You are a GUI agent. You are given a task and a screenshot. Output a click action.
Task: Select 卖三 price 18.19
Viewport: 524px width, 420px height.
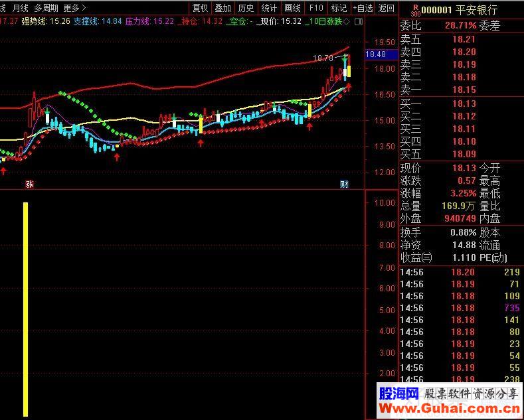pyautogui.click(x=464, y=65)
